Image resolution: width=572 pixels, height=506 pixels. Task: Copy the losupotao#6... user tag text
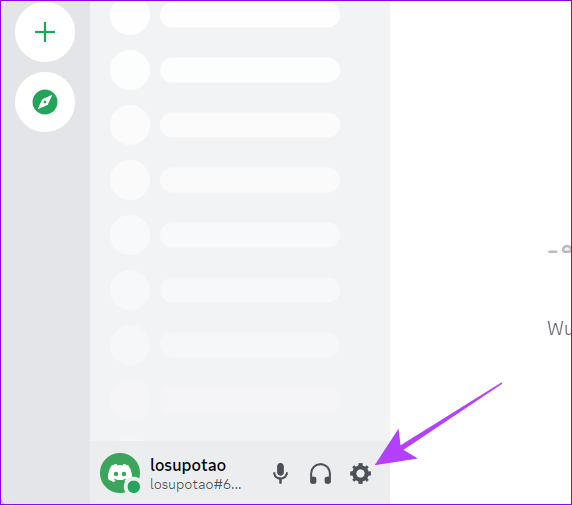[x=196, y=484]
